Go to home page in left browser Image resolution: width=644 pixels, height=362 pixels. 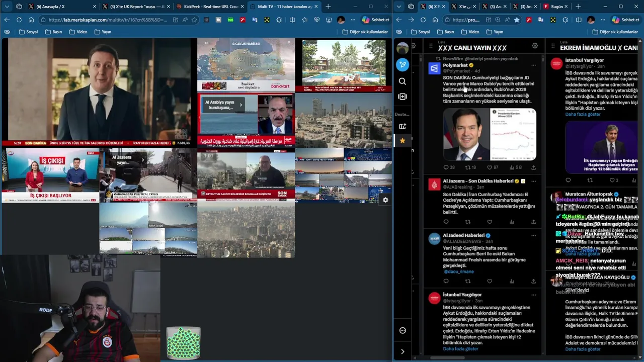pos(31,20)
